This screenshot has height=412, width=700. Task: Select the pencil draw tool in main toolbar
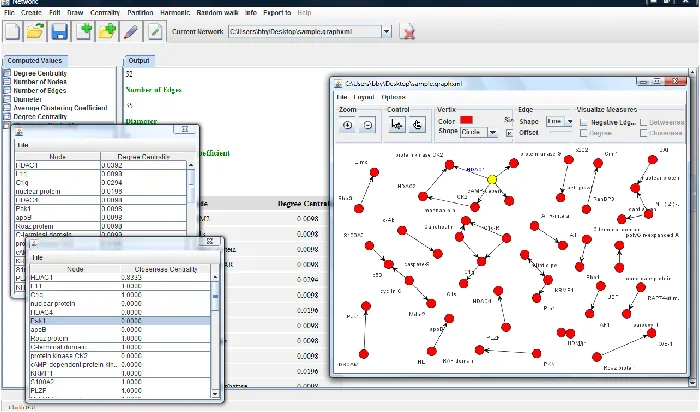131,32
